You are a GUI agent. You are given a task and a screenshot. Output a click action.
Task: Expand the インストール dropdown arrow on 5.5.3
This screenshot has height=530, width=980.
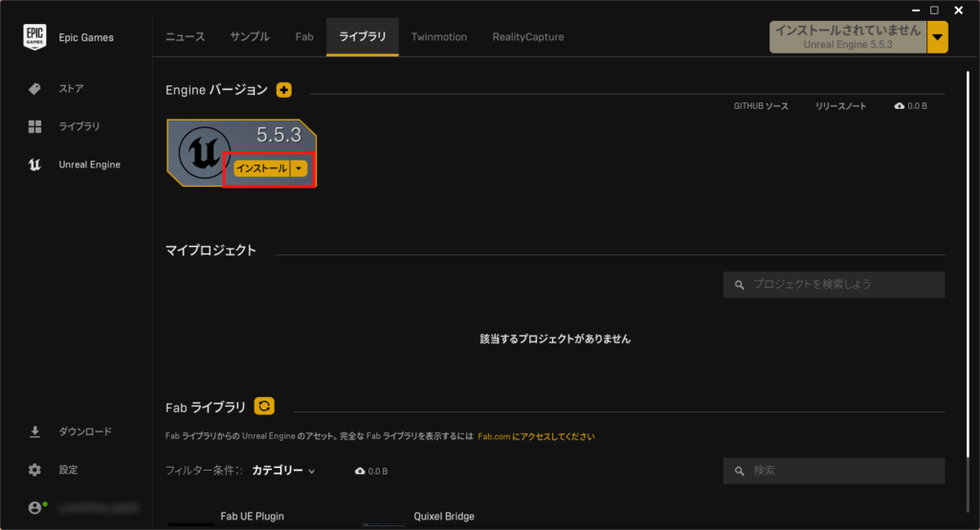click(300, 168)
